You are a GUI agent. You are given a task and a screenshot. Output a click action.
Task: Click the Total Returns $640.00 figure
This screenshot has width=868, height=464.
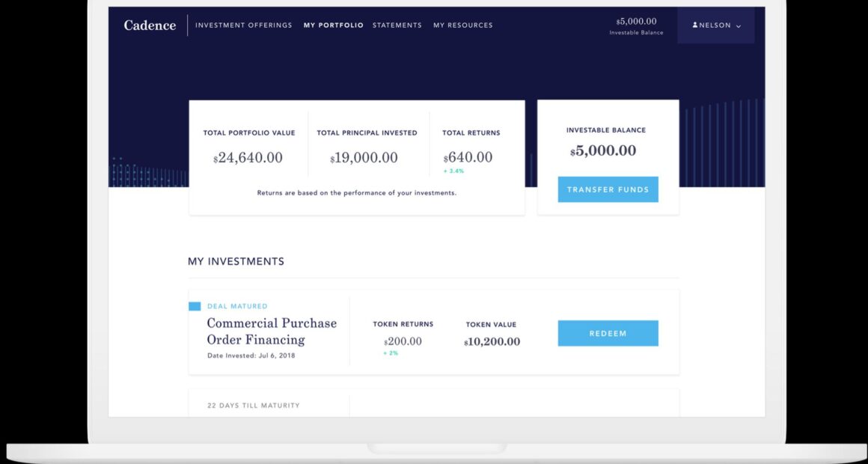(x=468, y=158)
